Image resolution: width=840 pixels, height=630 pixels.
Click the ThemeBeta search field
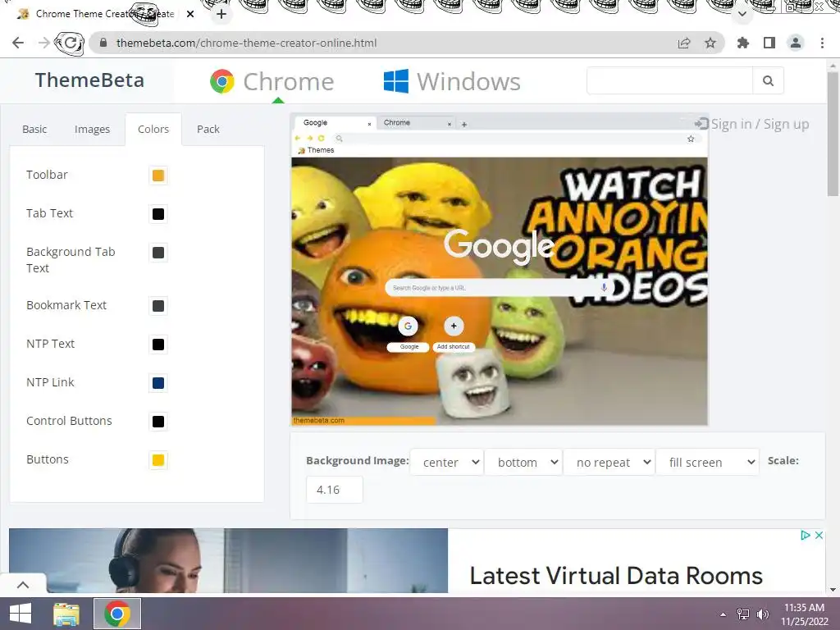pos(669,81)
